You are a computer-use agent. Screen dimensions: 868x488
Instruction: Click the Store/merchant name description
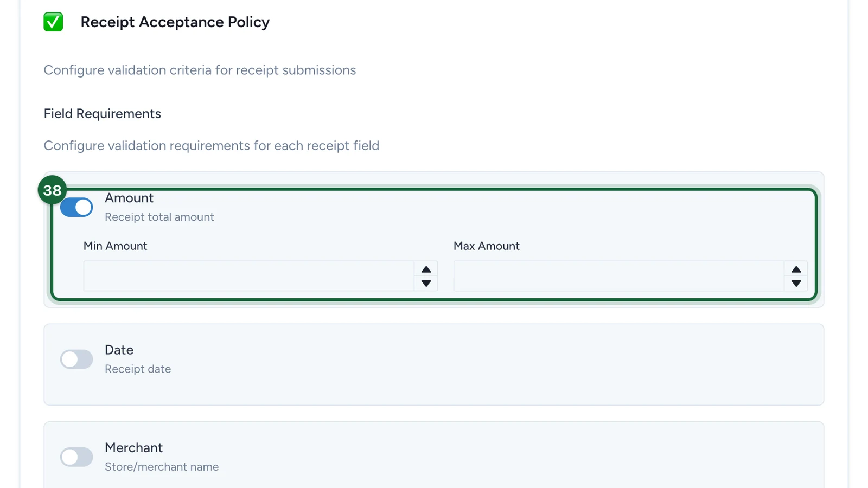click(162, 467)
